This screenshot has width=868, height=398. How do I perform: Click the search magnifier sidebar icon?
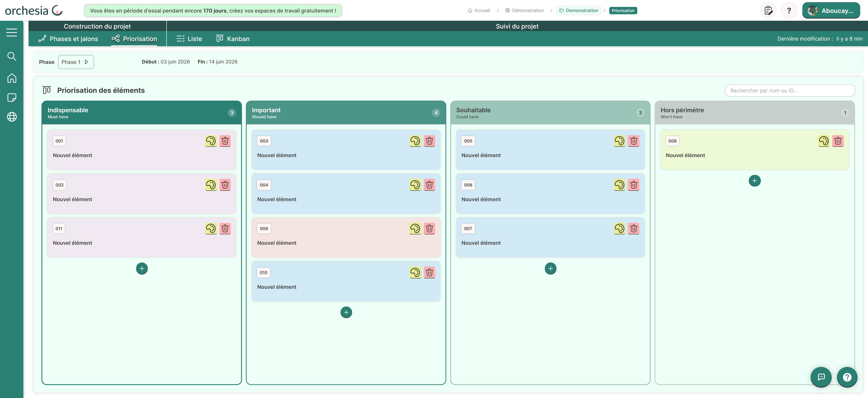click(12, 56)
